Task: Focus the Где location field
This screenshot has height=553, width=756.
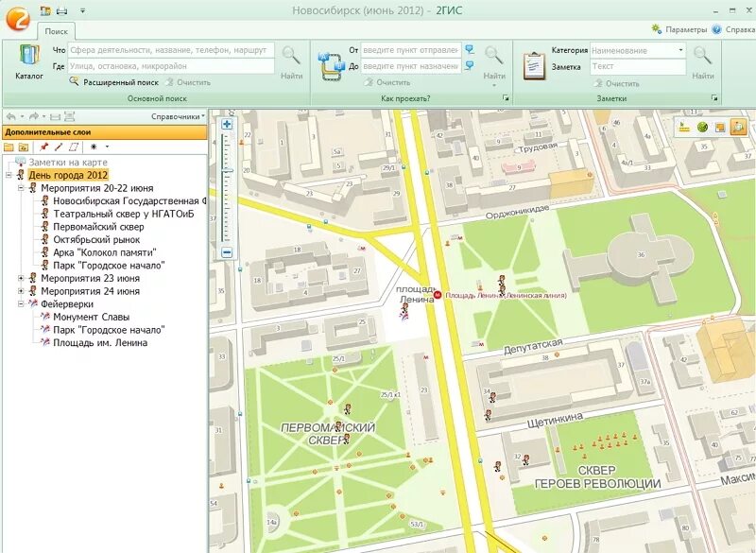Action: [x=171, y=66]
